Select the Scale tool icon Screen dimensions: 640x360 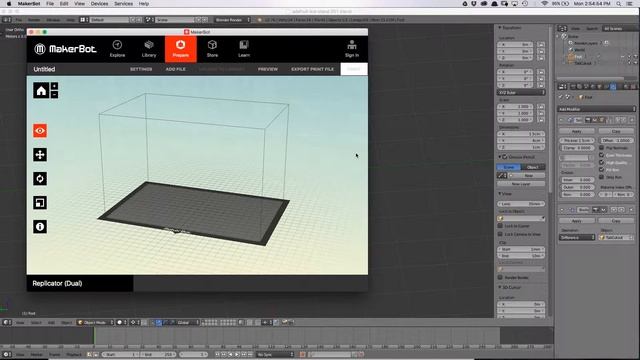click(x=40, y=203)
